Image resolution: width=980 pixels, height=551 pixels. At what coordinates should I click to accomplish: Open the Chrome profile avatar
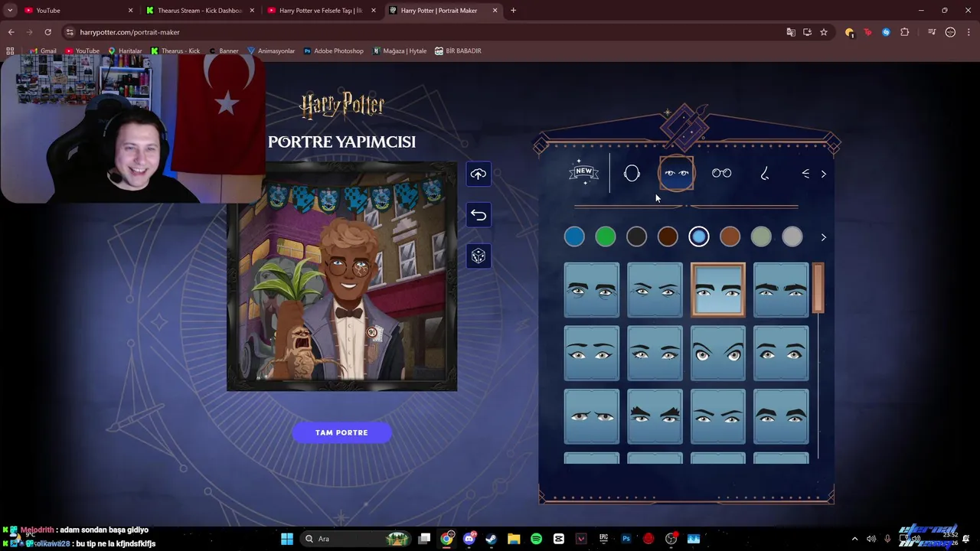tap(951, 32)
